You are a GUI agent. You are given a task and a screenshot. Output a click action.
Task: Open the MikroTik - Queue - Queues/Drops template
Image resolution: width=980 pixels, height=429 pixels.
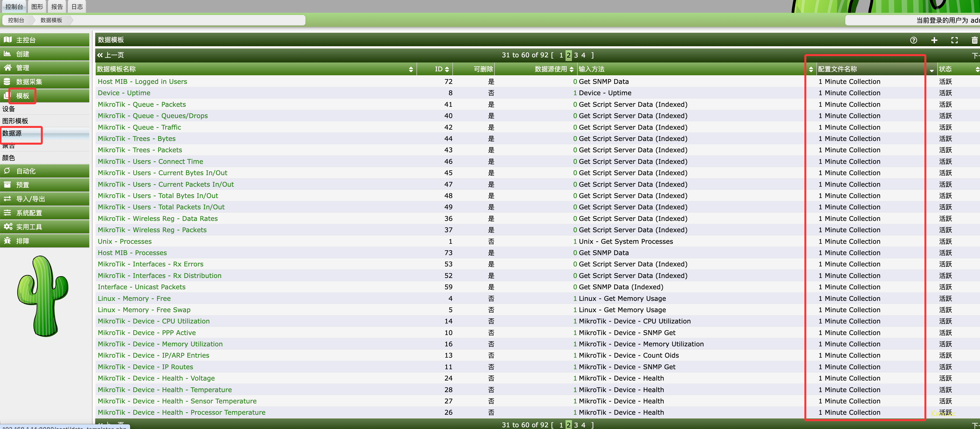pyautogui.click(x=153, y=116)
